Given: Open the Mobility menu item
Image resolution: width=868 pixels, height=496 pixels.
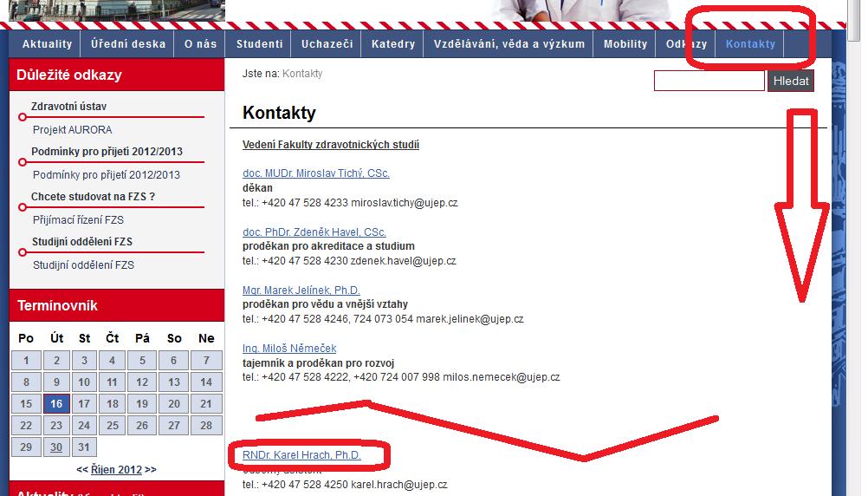Looking at the screenshot, I should [625, 44].
